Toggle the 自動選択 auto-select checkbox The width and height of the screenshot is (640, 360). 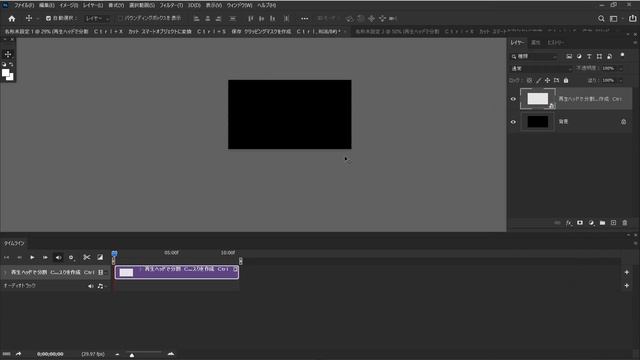tap(48, 18)
